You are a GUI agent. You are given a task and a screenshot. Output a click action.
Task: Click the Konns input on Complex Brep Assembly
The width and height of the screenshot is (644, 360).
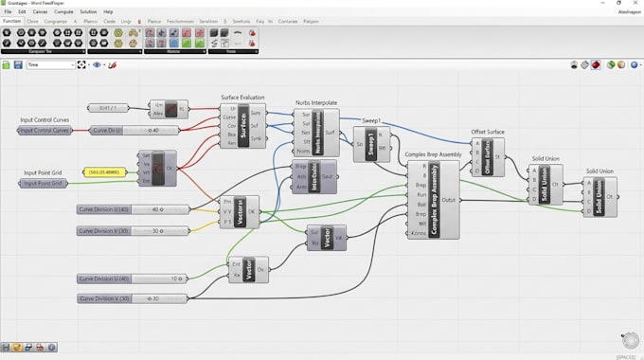click(x=419, y=233)
